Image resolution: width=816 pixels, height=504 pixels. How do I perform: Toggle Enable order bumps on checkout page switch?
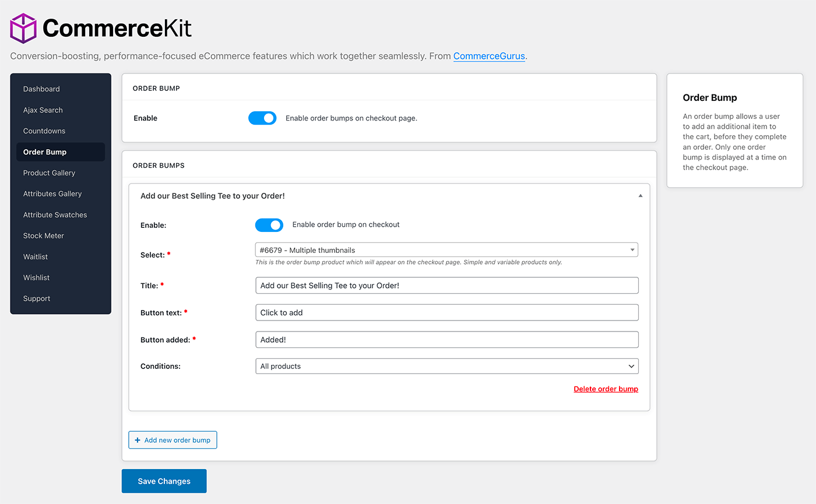tap(262, 118)
